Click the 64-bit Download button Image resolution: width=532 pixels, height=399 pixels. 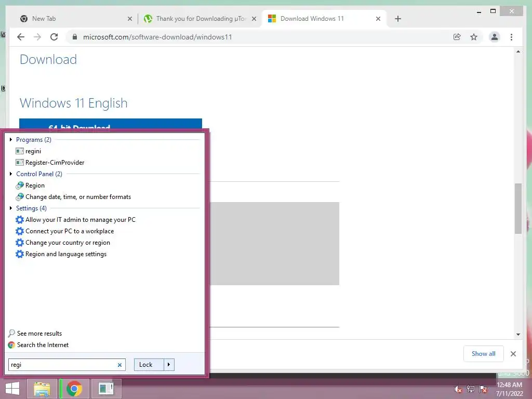coord(111,124)
